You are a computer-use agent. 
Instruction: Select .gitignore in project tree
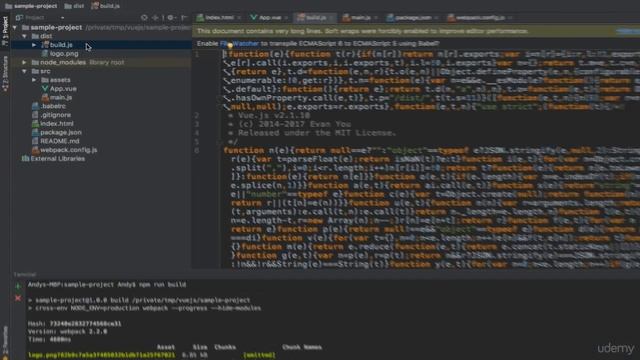click(x=56, y=115)
